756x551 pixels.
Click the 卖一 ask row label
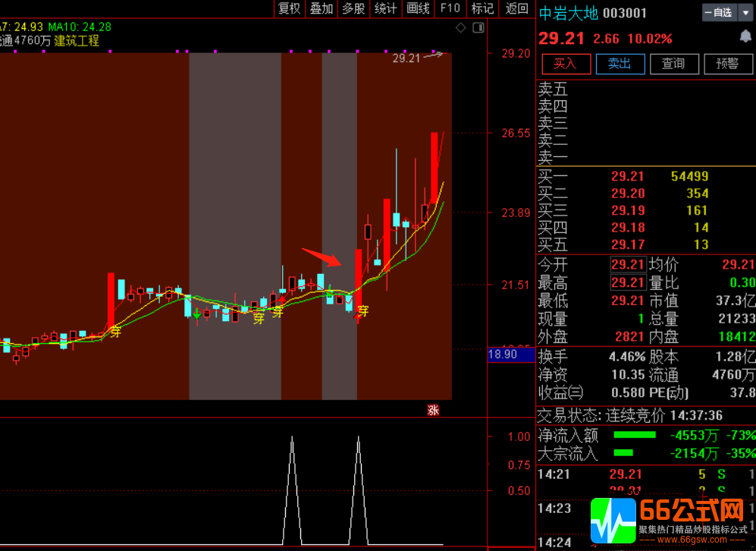pos(553,157)
